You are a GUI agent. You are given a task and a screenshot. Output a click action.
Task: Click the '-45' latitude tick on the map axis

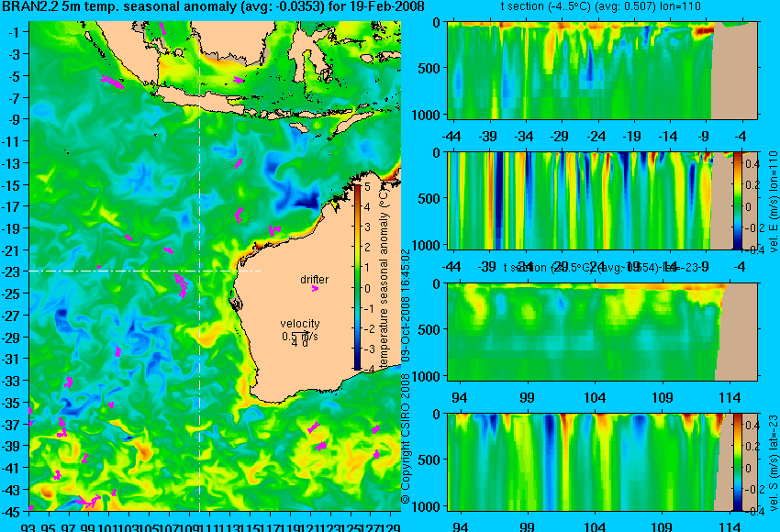point(13,512)
